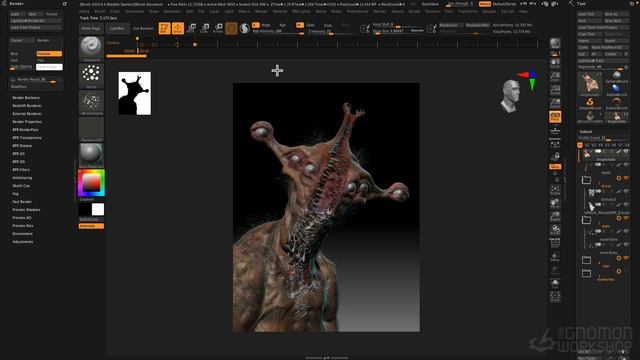
Task: Open the alpha selector below Spray stroke
Action: [91, 102]
